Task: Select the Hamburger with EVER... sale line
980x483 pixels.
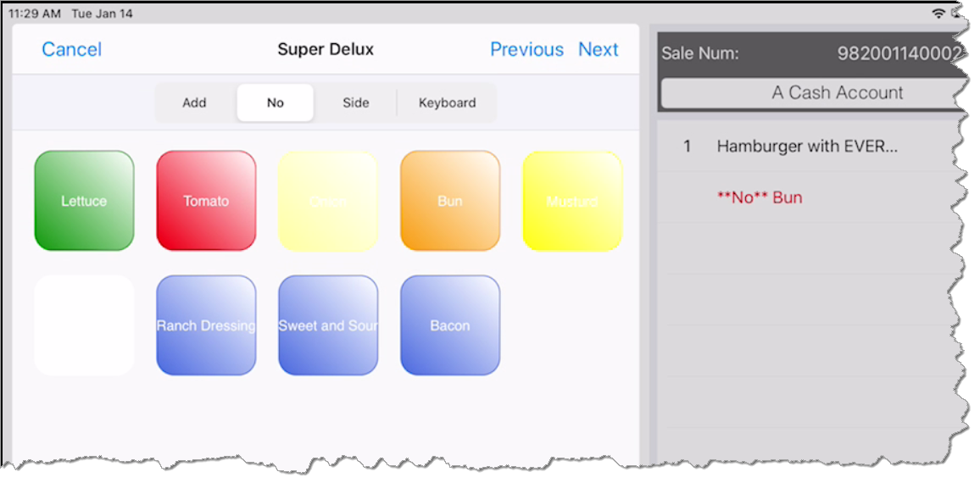Action: [806, 147]
